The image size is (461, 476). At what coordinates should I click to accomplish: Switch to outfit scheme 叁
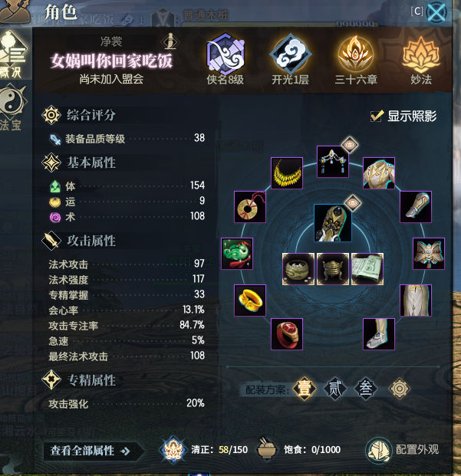click(x=366, y=389)
